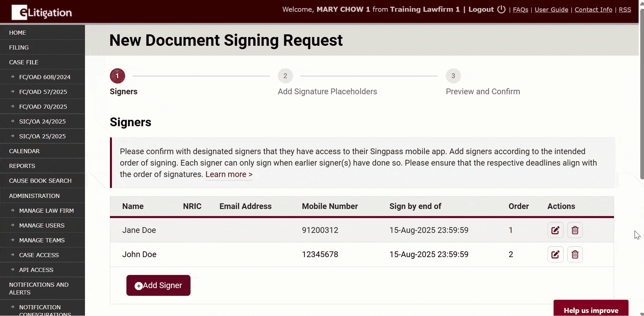Click step 3 Preview and Confirm circle
The height and width of the screenshot is (316, 644).
[x=453, y=76]
